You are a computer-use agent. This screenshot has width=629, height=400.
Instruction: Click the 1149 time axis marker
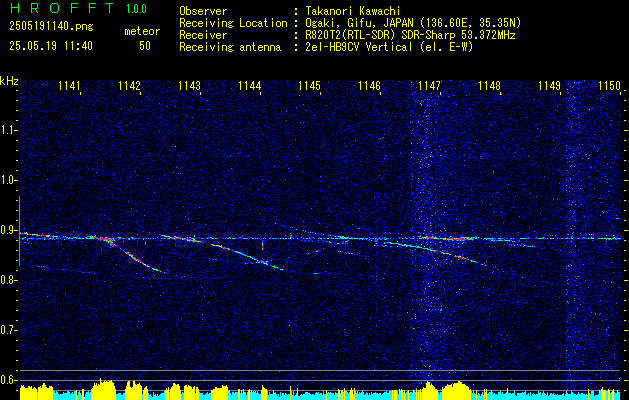550,85
